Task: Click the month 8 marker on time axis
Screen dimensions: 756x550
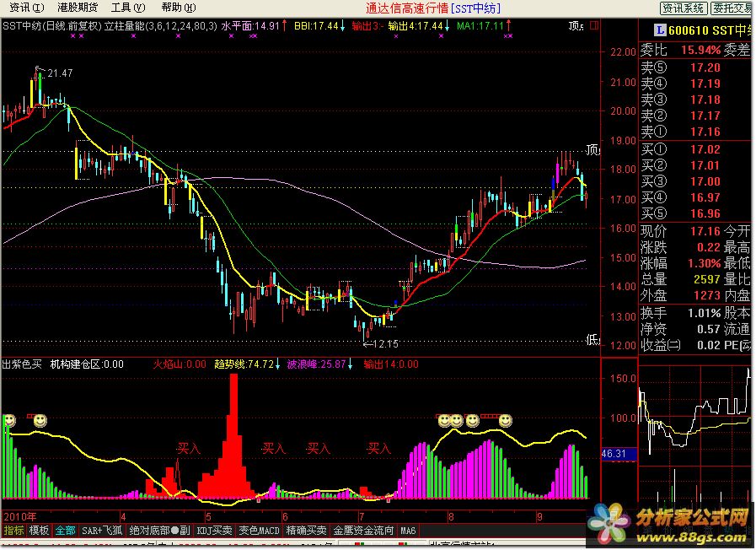Action: point(451,517)
